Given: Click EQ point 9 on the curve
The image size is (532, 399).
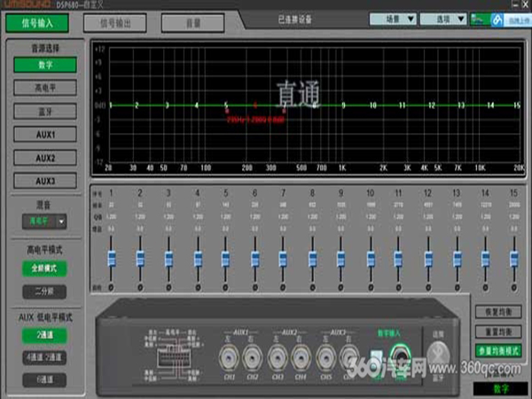Looking at the screenshot, I should click(x=343, y=105).
